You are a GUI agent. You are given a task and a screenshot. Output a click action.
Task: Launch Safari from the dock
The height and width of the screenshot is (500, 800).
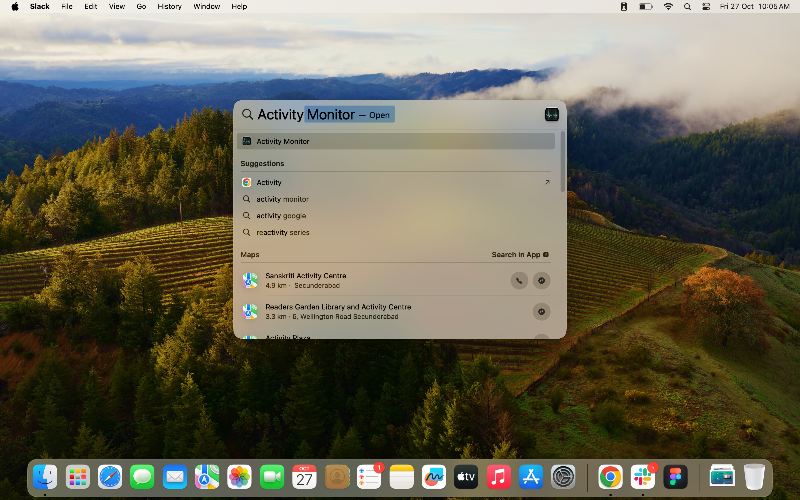click(x=110, y=477)
